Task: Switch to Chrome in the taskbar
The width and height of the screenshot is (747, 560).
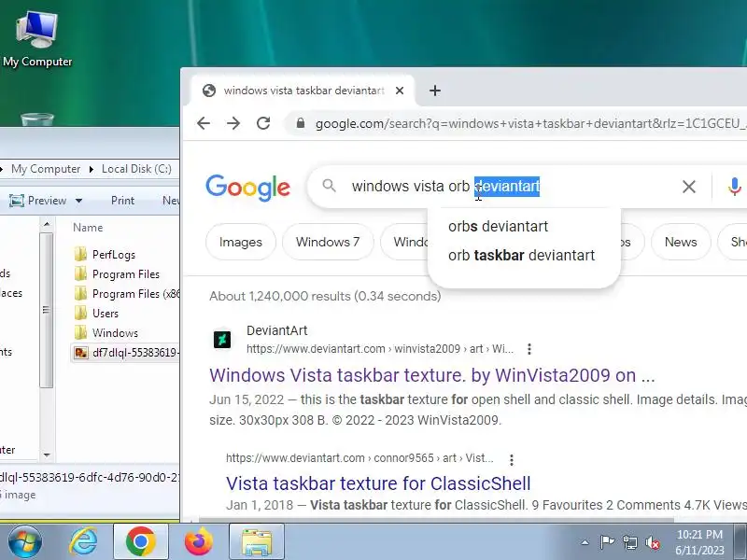Action: pos(141,542)
